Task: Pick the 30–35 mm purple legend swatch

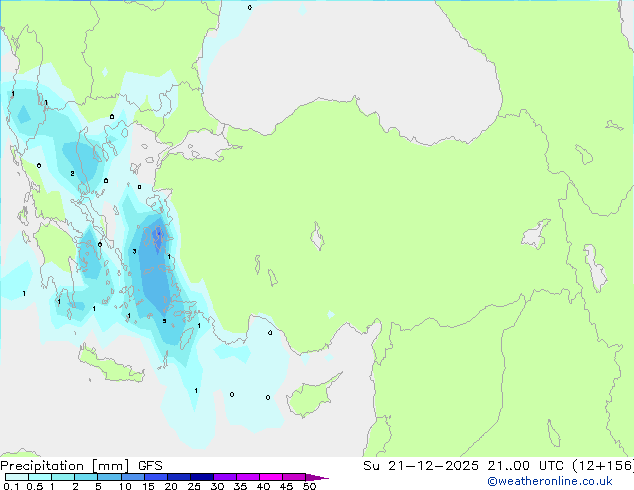Action: [225, 477]
